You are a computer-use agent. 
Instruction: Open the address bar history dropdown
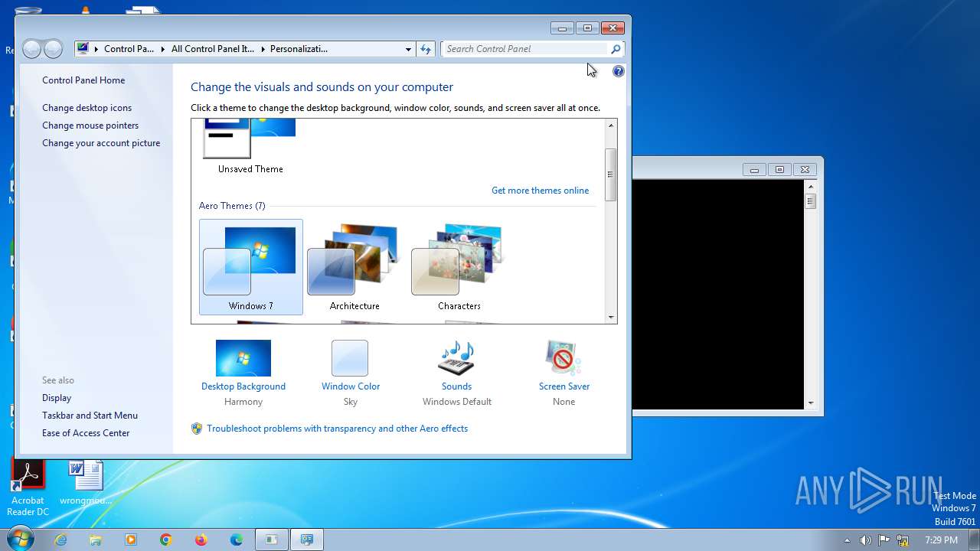coord(408,49)
